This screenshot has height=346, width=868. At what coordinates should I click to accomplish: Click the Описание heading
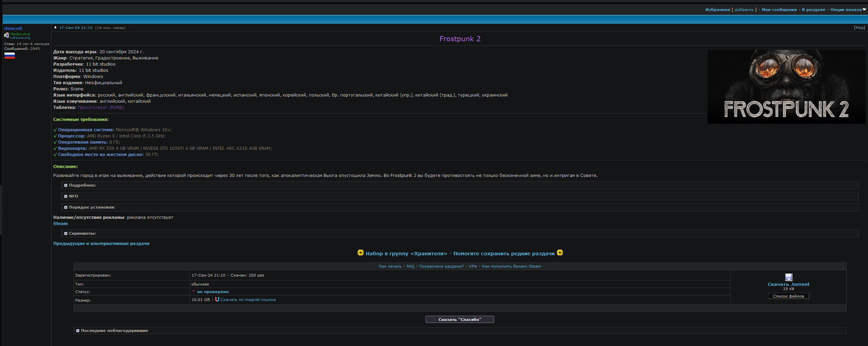tap(65, 167)
